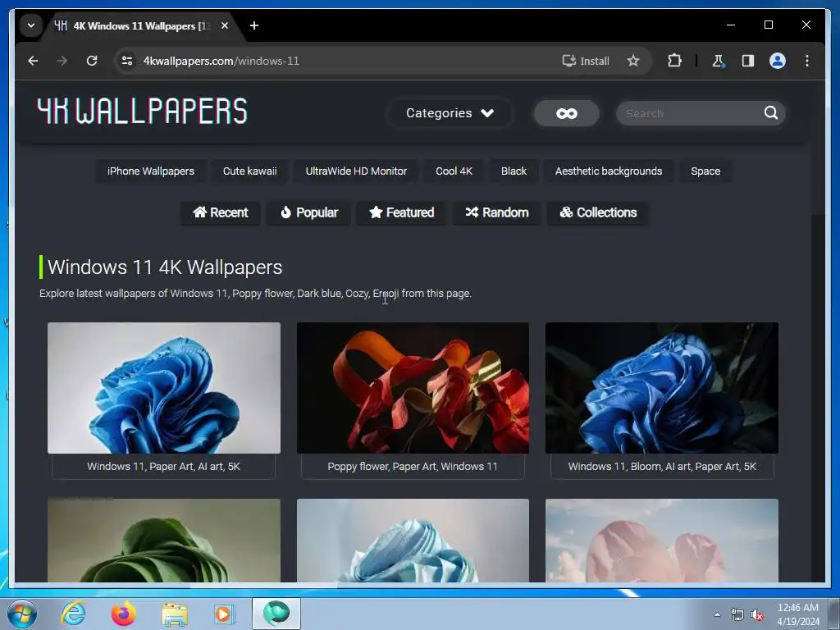Open the Chrome Labs flask icon
This screenshot has width=840, height=630.
718,61
